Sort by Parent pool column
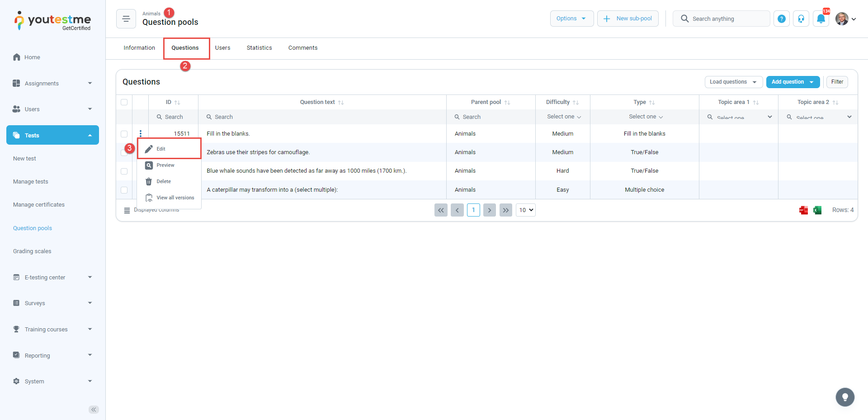This screenshot has width=868, height=420. tap(507, 103)
